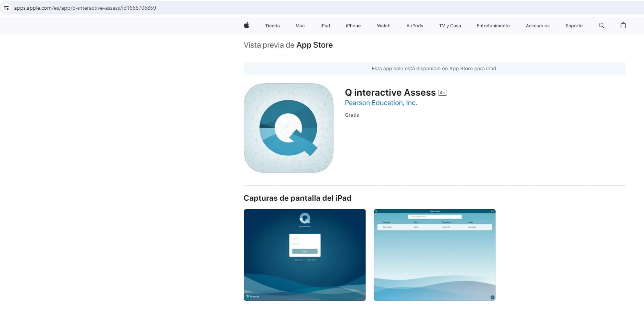Select Accesorios in the navigation bar

pyautogui.click(x=537, y=26)
